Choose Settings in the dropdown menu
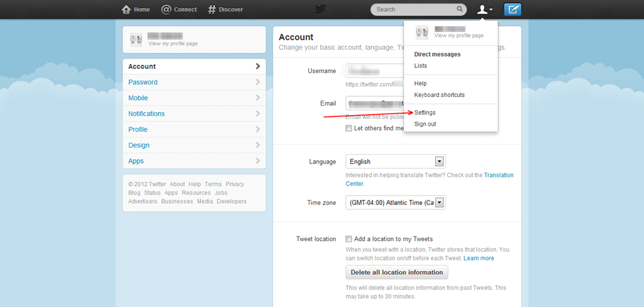 (425, 113)
